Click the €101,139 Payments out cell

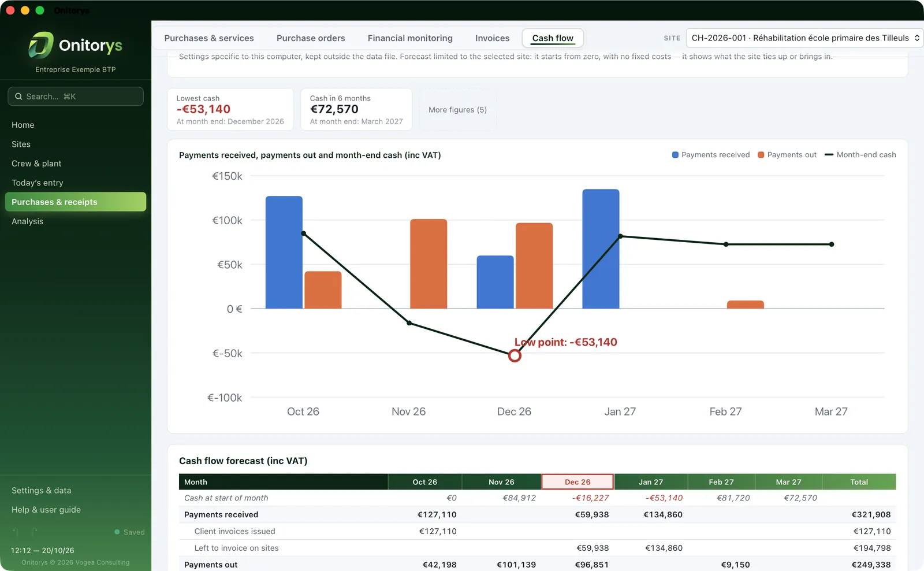516,565
